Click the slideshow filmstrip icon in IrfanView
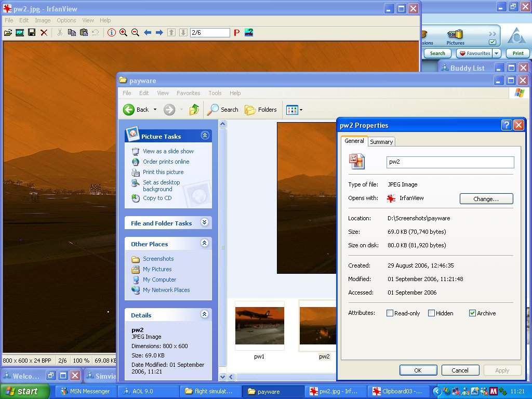This screenshot has height=399, width=532. pos(20,33)
